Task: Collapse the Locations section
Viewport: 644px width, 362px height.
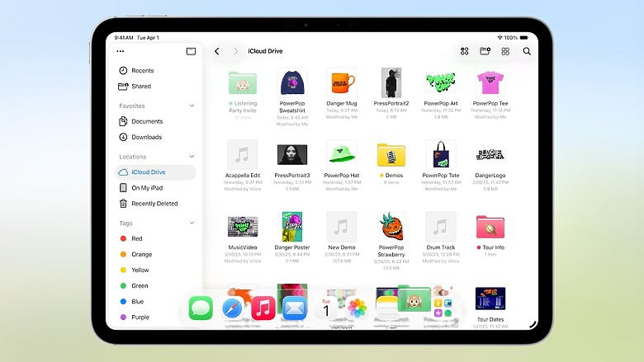Action: [x=192, y=157]
